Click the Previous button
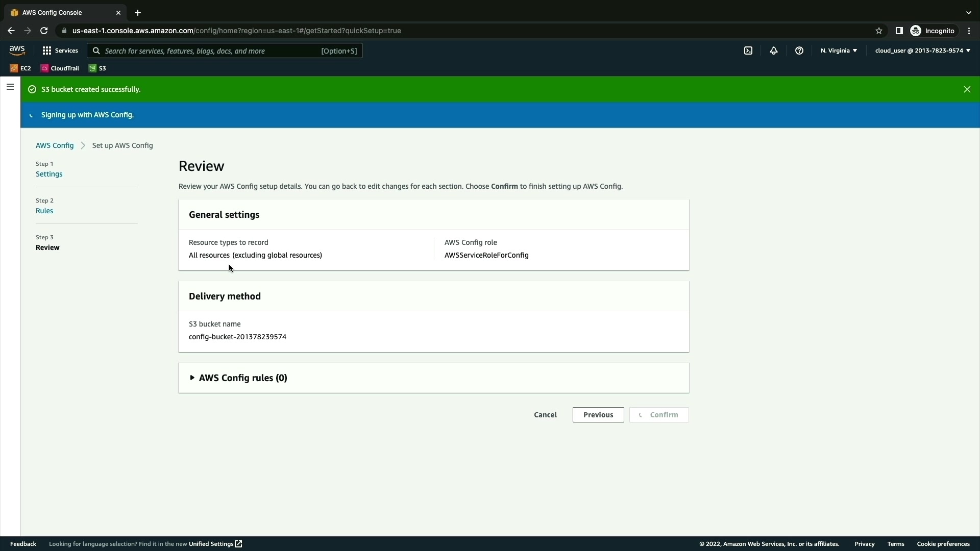 pos(598,415)
